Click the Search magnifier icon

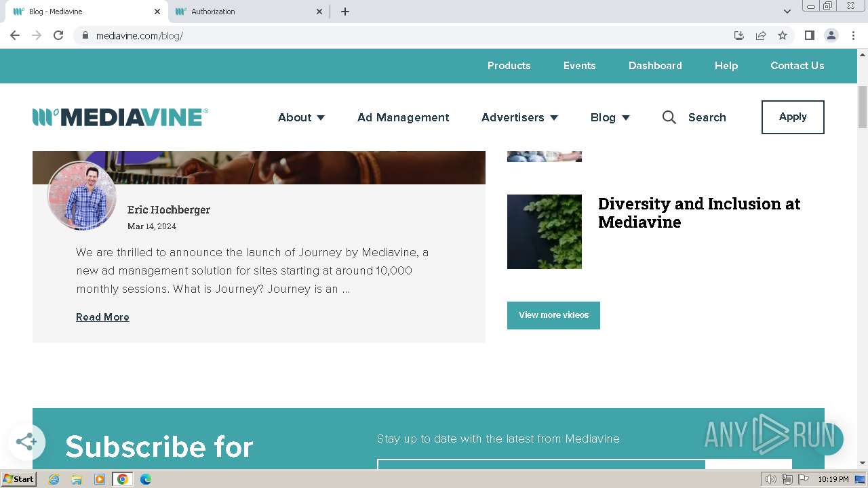[x=669, y=117]
